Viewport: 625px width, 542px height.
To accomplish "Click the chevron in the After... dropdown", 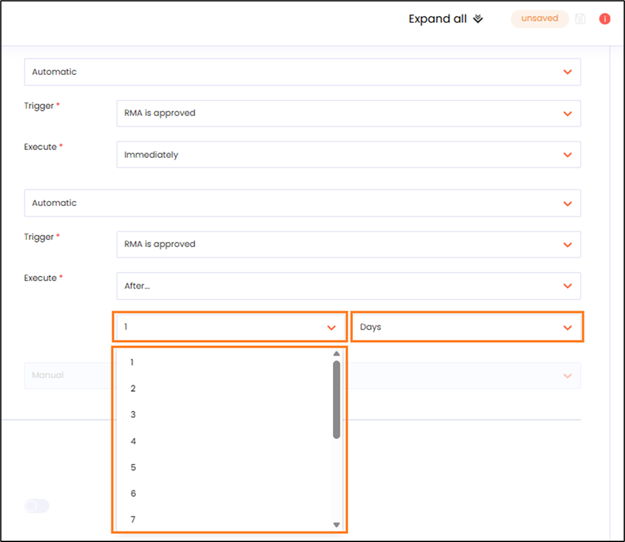I will [567, 286].
